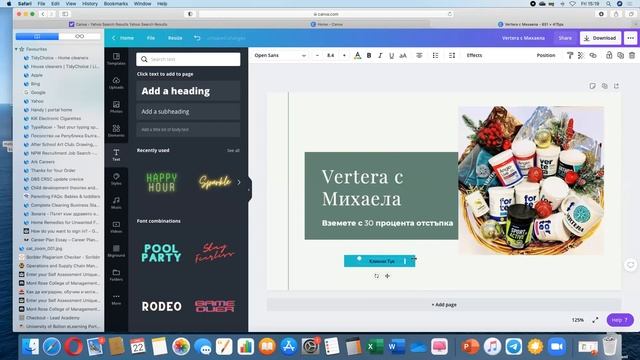This screenshot has height=360, width=640.
Task: Collapse the Favourites folder in Safari sidebar
Action: pyautogui.click(x=16, y=49)
